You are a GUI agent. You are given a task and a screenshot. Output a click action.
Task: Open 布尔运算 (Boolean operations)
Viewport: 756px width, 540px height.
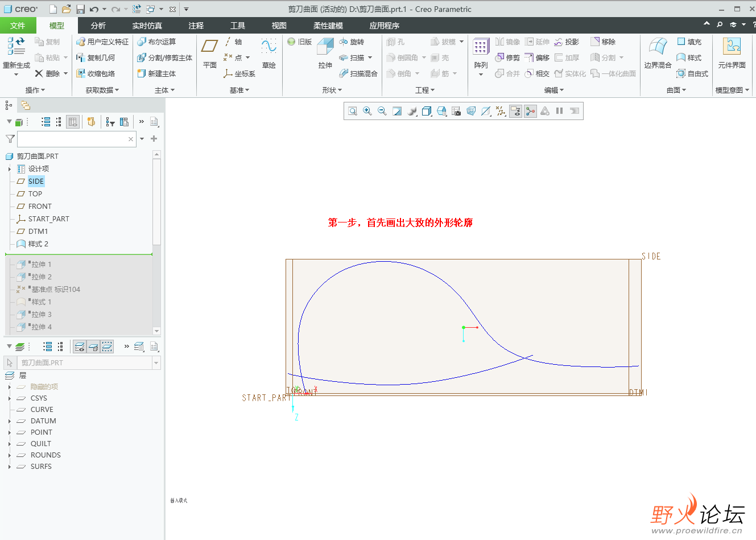[156, 42]
